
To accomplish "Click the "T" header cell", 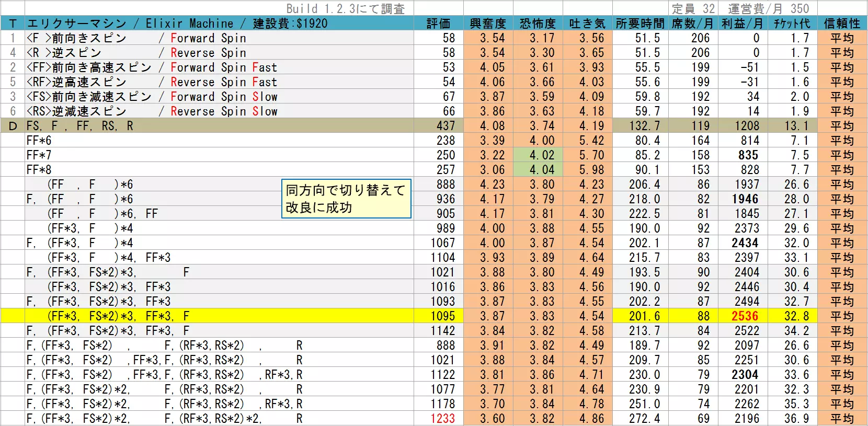I will coord(13,24).
